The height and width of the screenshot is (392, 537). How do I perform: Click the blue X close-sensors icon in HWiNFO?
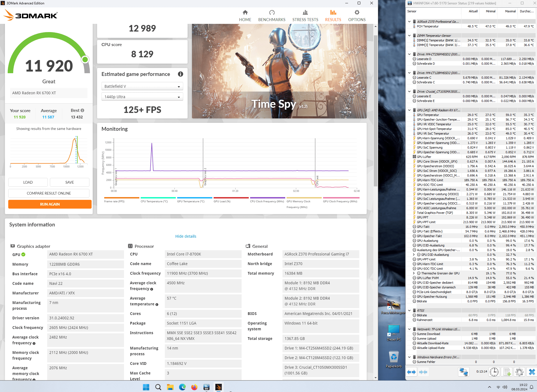pyautogui.click(x=532, y=372)
